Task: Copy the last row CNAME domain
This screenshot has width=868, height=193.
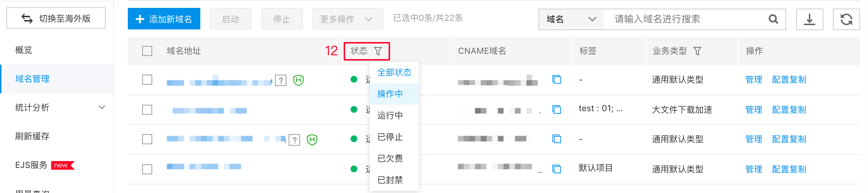Action: click(x=556, y=169)
